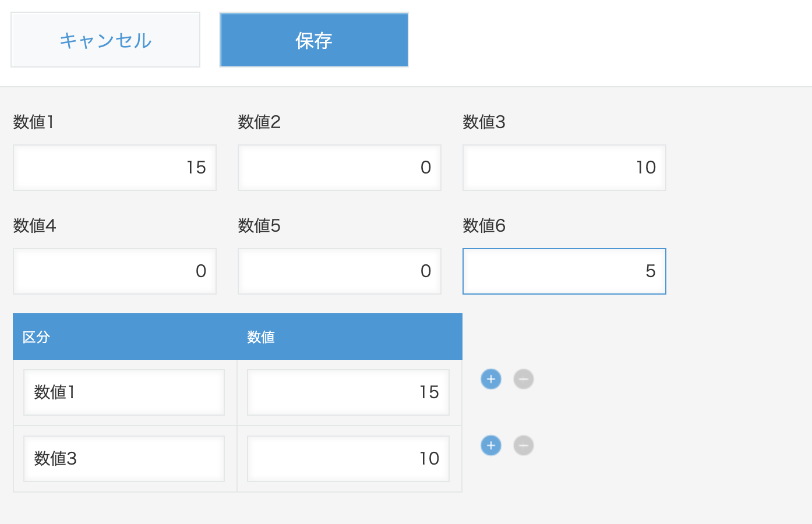Open the 区分 selector showing 数値1

coord(123,392)
